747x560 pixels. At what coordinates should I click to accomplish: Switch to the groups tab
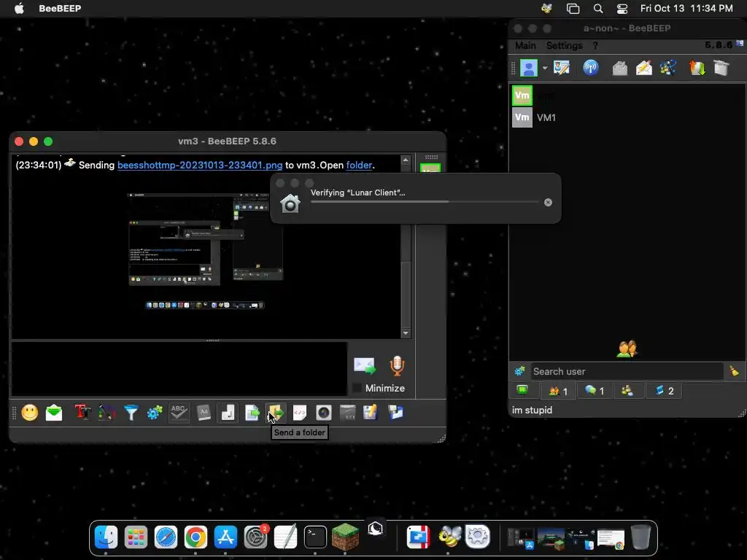point(627,391)
